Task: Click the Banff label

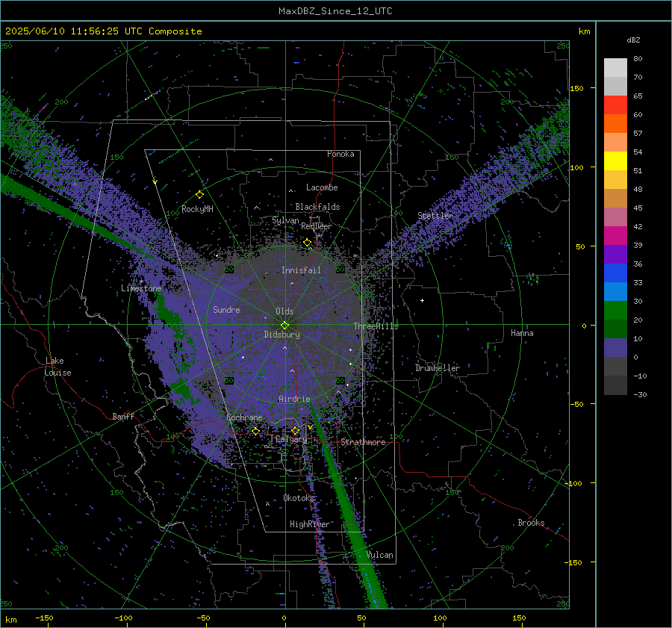Action: (x=123, y=416)
